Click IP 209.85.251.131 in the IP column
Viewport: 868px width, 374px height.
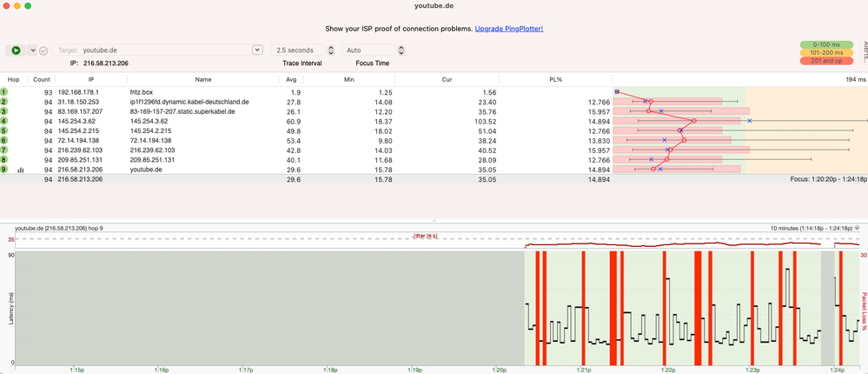coord(80,160)
